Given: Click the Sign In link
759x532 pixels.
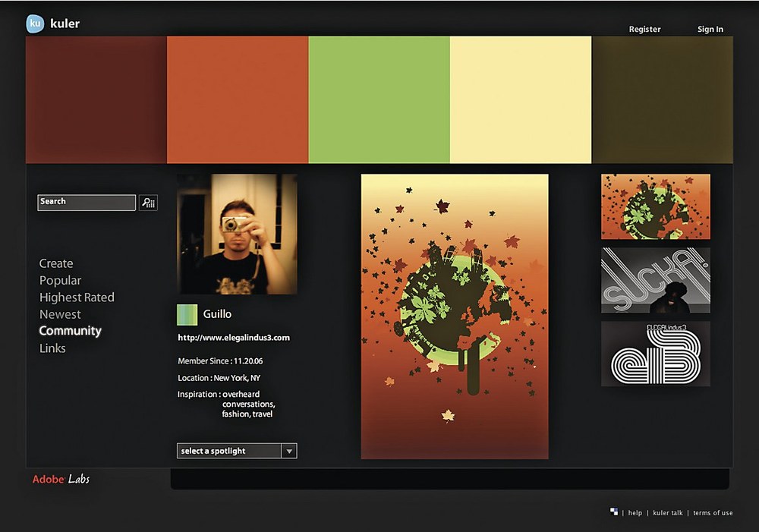Looking at the screenshot, I should [x=710, y=30].
